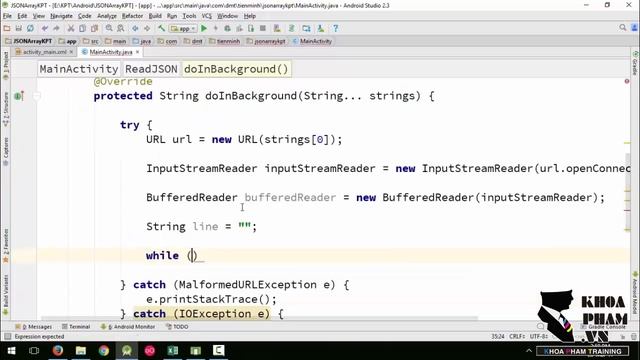Click the Stop square icon
640x360 pixels.
click(x=263, y=28)
